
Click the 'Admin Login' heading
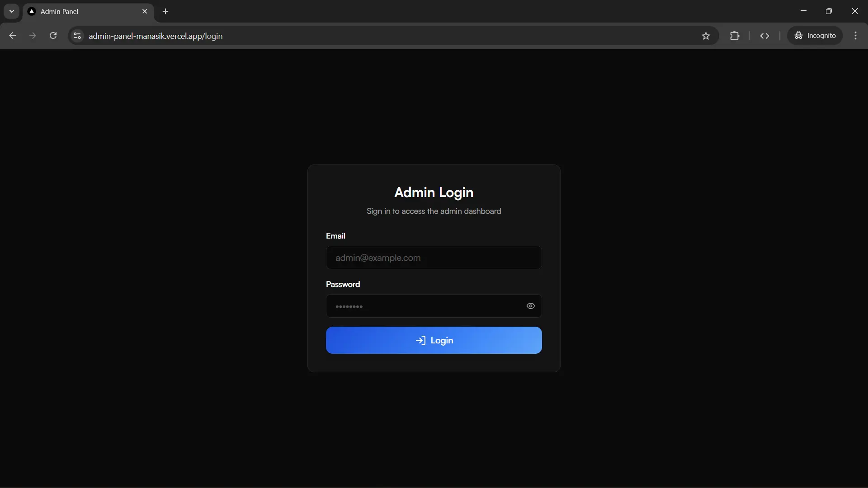coord(434,192)
